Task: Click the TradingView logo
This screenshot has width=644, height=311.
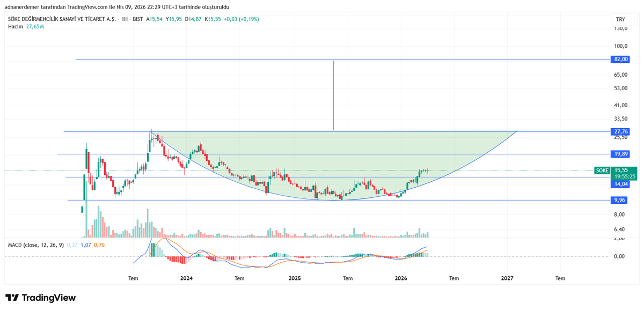Action: (x=41, y=298)
